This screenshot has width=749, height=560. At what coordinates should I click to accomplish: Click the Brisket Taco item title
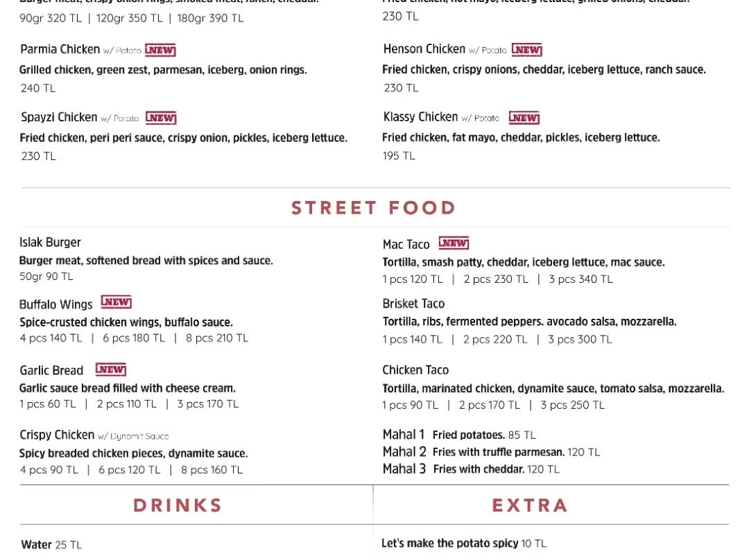(x=413, y=304)
